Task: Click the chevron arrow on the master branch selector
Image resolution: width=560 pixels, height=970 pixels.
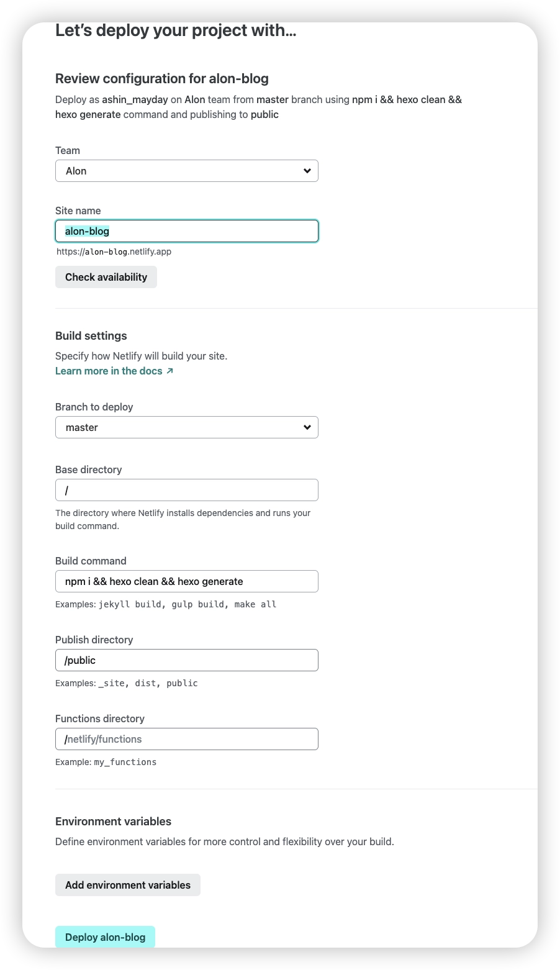Action: tap(307, 427)
